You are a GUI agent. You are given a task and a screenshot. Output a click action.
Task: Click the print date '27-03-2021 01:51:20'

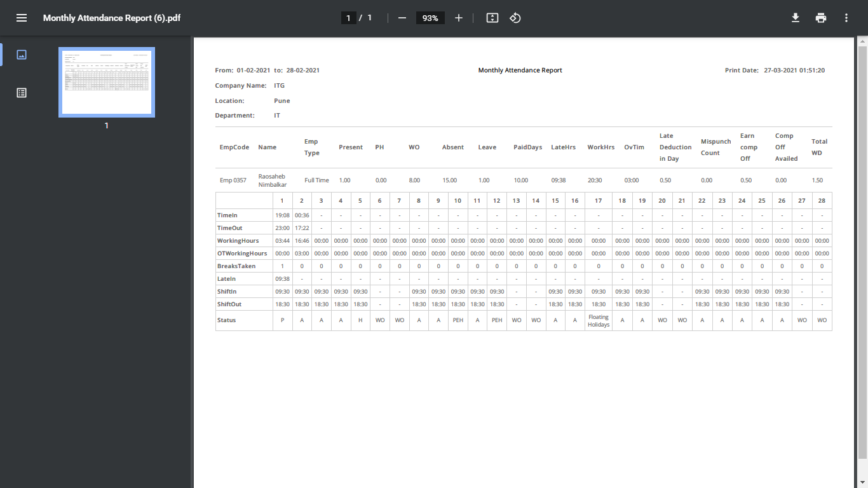pyautogui.click(x=794, y=71)
